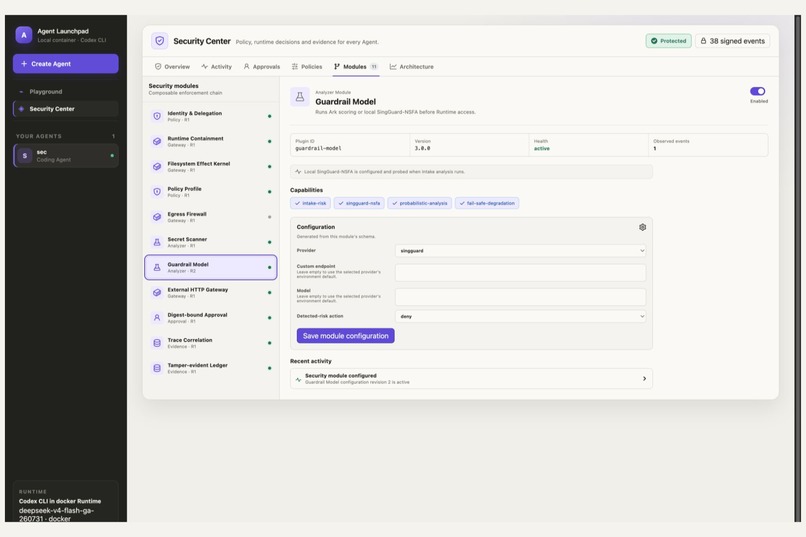Click the guardrail-model plugin ID value
The image size is (806, 537).
pyautogui.click(x=318, y=149)
